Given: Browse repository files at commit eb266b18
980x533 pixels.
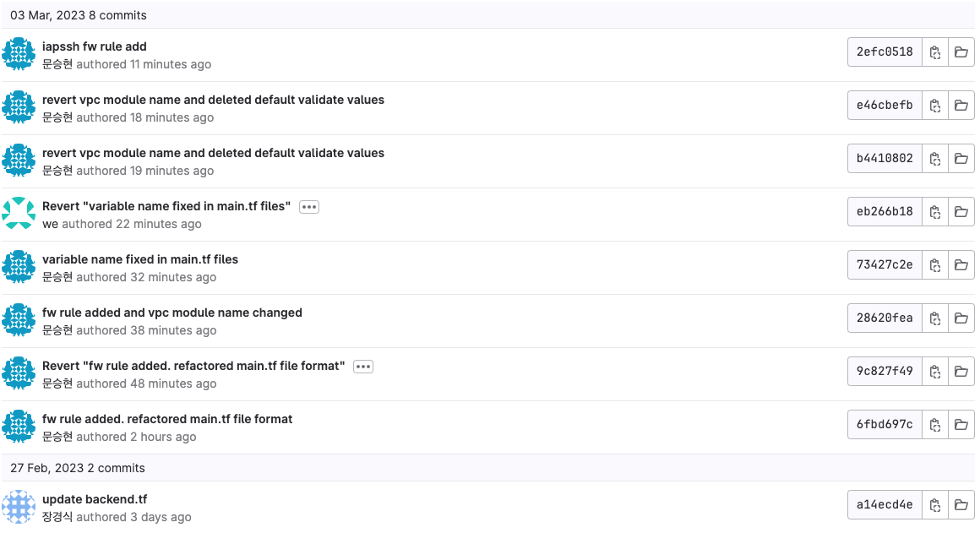Looking at the screenshot, I should [961, 211].
